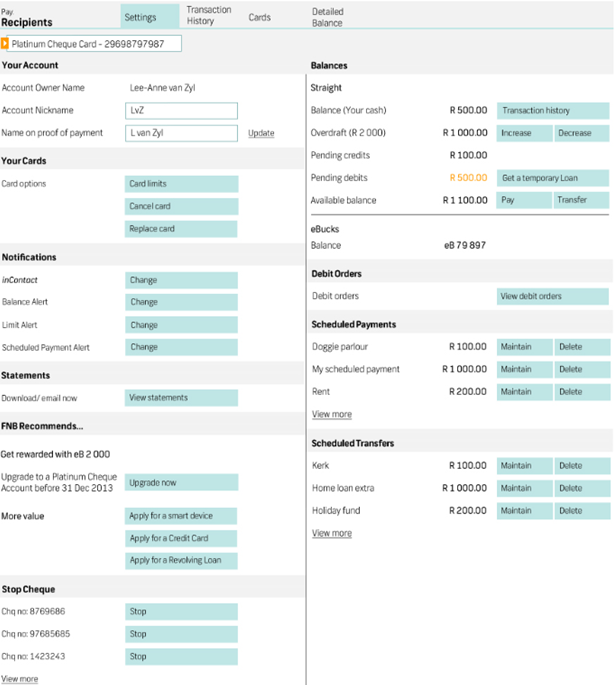
Task: Click the Overdraft (R 2 000) label
Action: 348,133
